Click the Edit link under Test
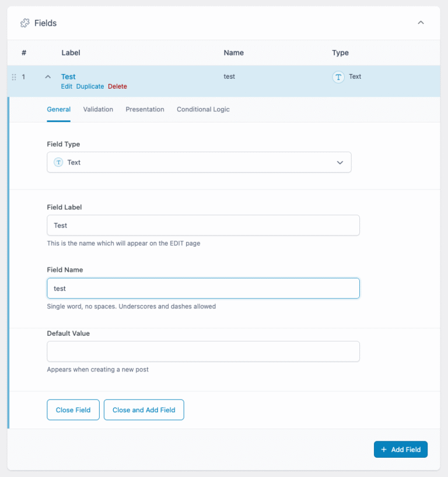The height and width of the screenshot is (477, 448). tap(66, 86)
